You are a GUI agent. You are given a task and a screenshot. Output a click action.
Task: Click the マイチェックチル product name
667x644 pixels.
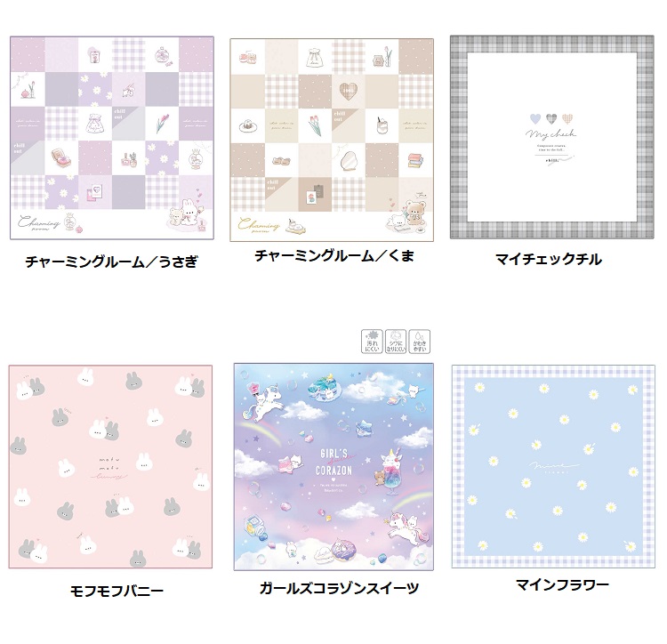click(x=549, y=259)
